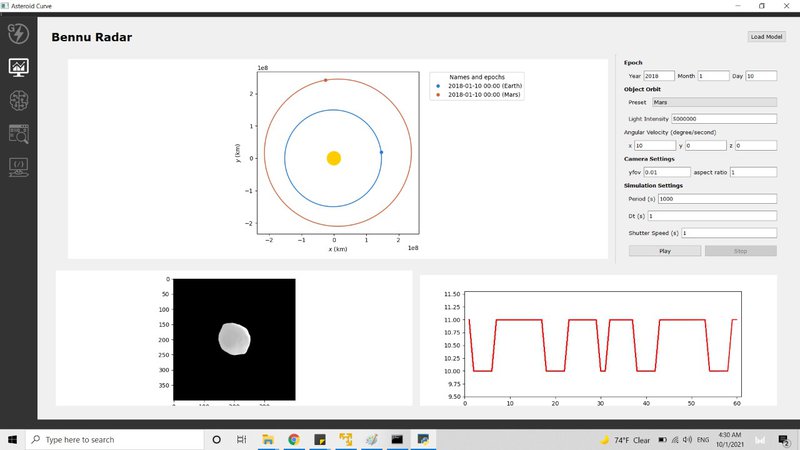This screenshot has width=800, height=450.
Task: Open Sticky Notes taskbar icon
Action: pyautogui.click(x=320, y=439)
